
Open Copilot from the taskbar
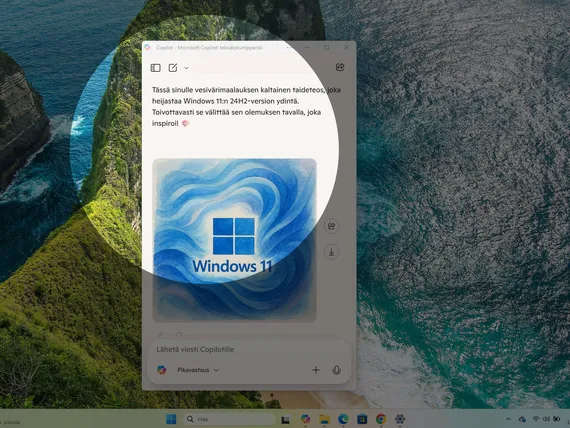coord(305,419)
